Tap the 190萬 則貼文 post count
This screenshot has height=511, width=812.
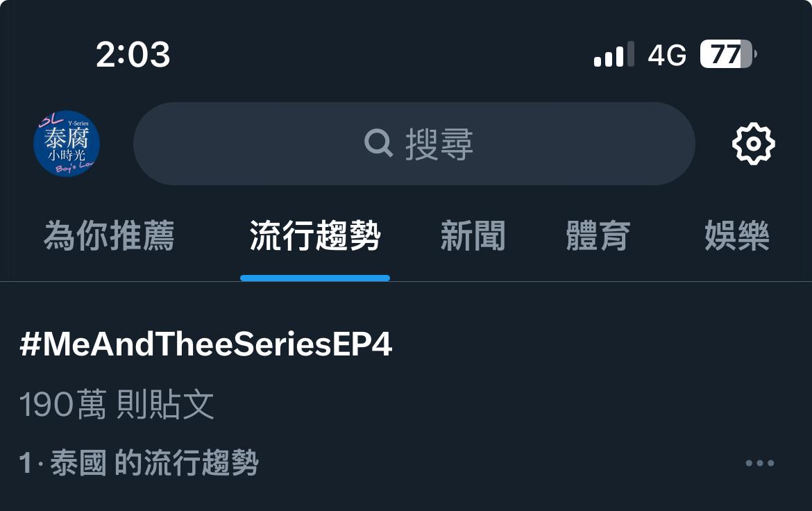pyautogui.click(x=117, y=404)
